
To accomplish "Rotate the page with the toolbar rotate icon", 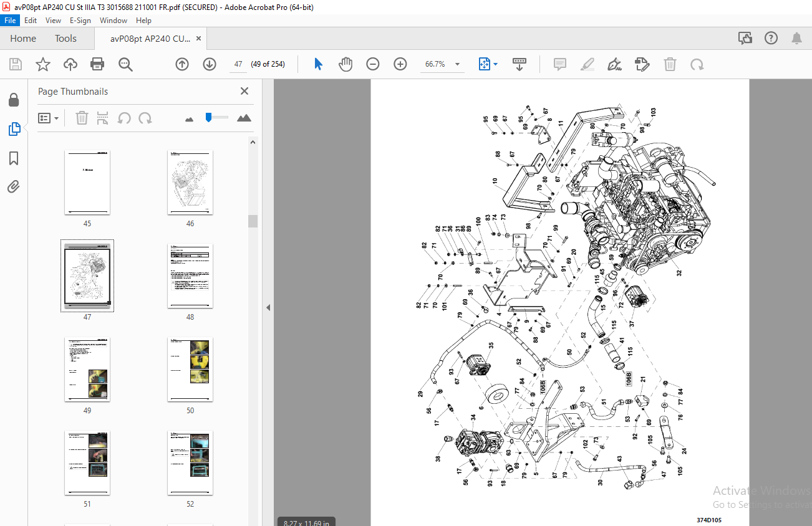I will pos(697,64).
